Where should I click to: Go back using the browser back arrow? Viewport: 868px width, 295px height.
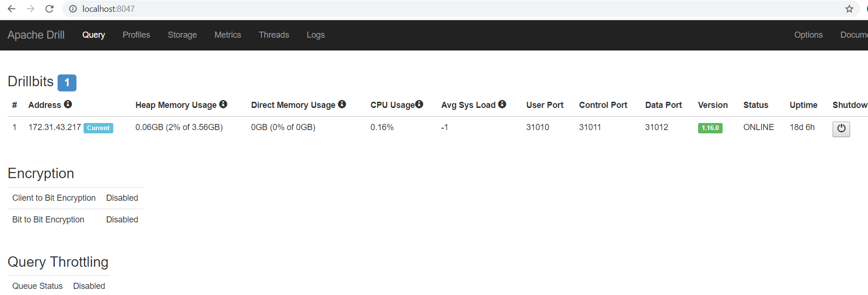11,9
